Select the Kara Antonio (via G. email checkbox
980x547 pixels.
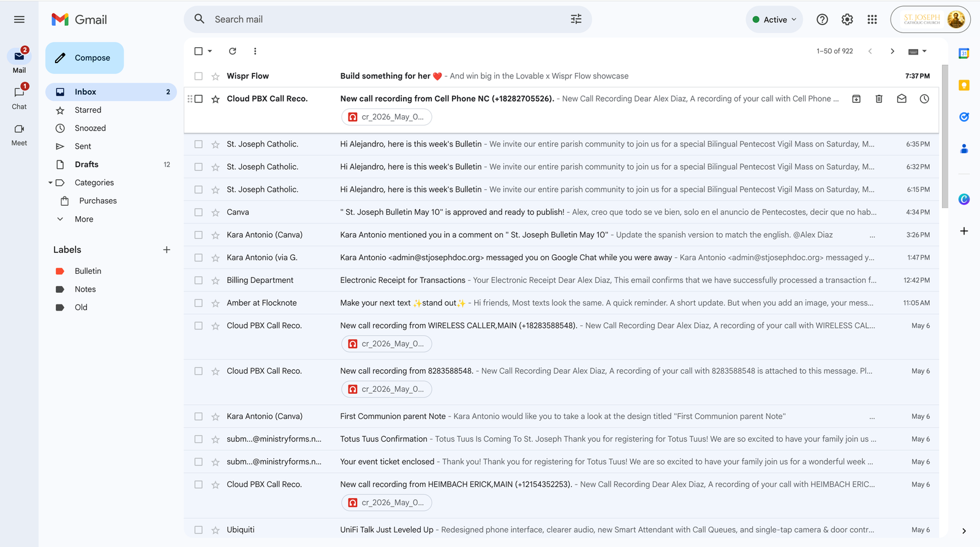(198, 258)
